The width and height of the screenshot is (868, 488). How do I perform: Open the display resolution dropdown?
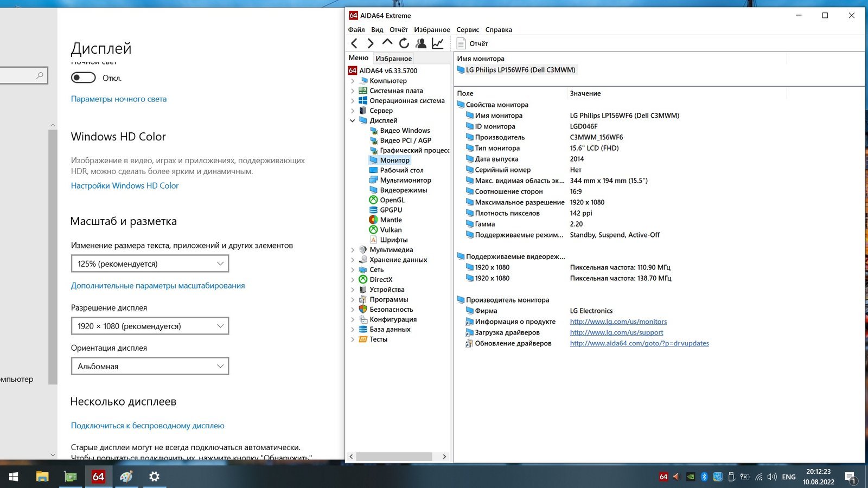coord(150,326)
